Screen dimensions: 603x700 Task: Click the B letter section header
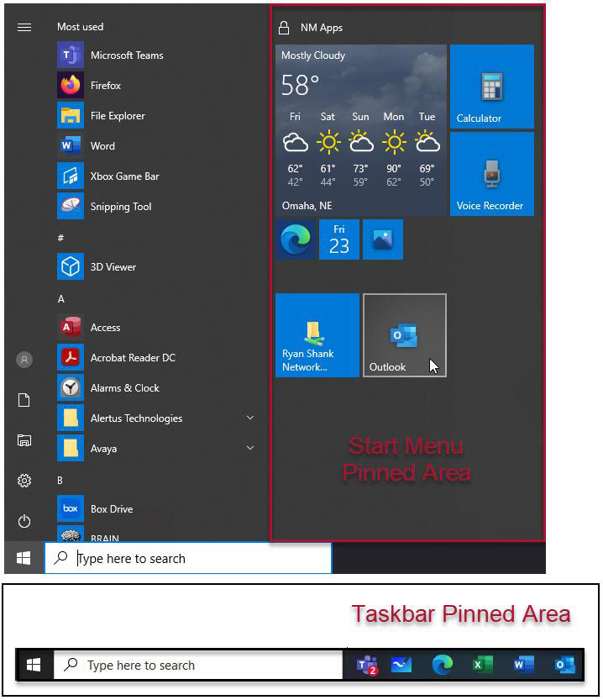(60, 481)
